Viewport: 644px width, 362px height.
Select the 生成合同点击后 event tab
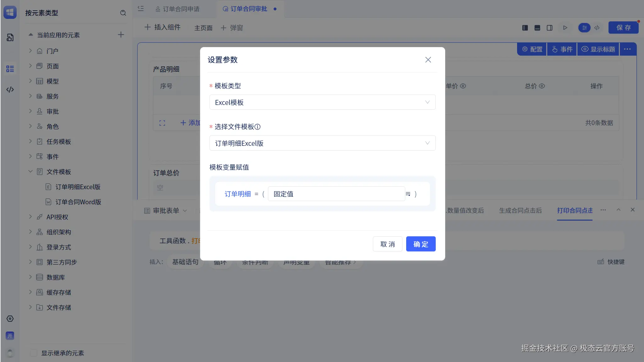coord(520,211)
